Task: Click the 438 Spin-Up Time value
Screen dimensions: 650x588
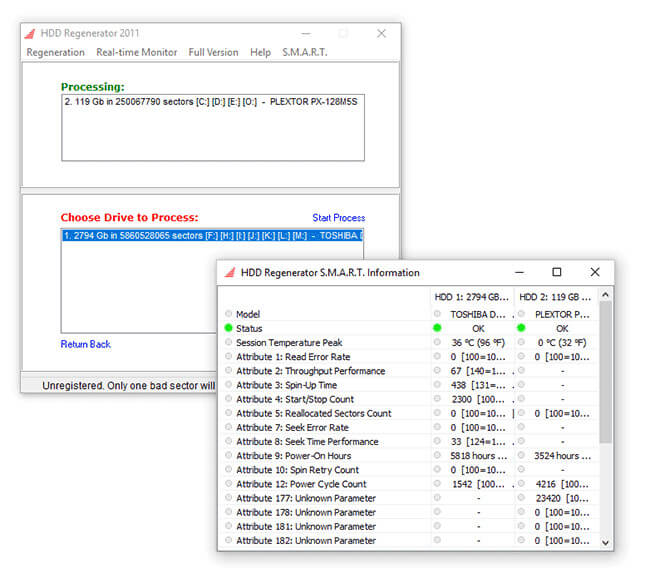Action: 478,385
